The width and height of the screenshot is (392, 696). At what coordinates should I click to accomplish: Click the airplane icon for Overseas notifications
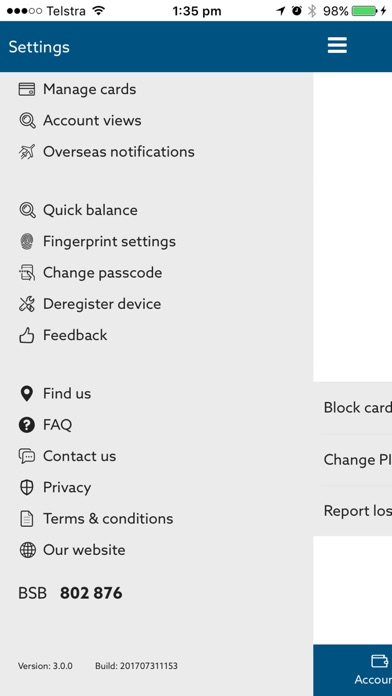[x=27, y=152]
